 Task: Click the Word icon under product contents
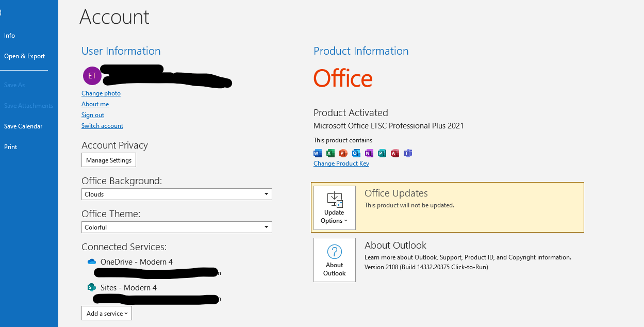pyautogui.click(x=317, y=153)
